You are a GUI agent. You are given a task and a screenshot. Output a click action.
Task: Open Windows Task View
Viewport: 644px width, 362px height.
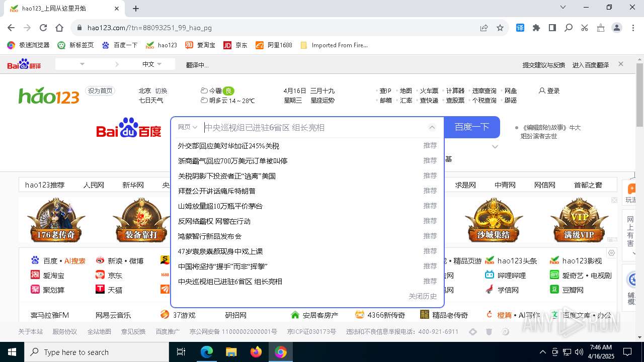[x=181, y=352]
